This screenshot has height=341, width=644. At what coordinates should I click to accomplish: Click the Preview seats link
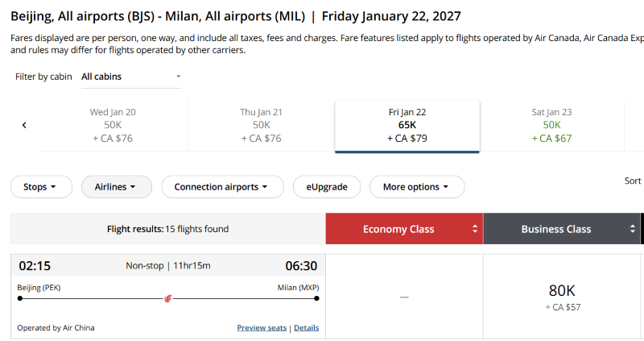point(262,328)
